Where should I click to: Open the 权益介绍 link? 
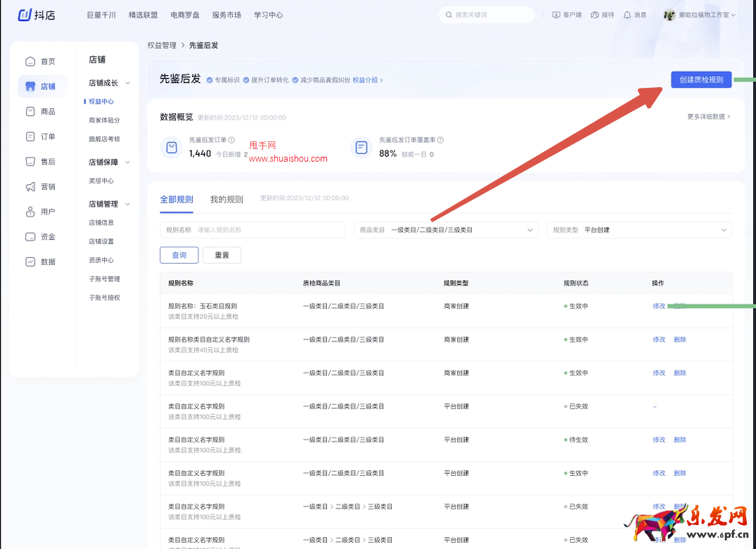click(x=367, y=80)
